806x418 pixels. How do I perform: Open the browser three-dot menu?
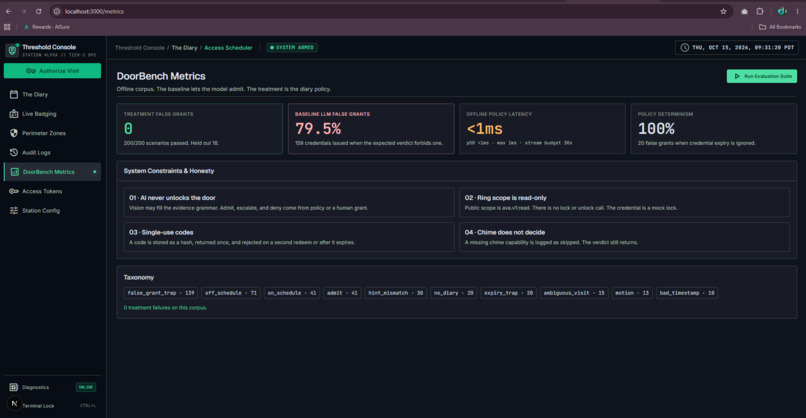pyautogui.click(x=797, y=11)
